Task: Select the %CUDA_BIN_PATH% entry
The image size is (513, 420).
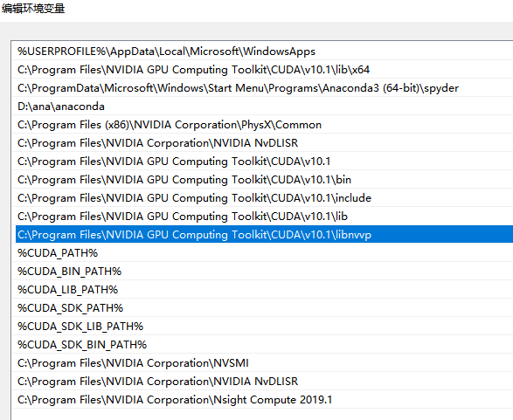Action: coord(264,271)
